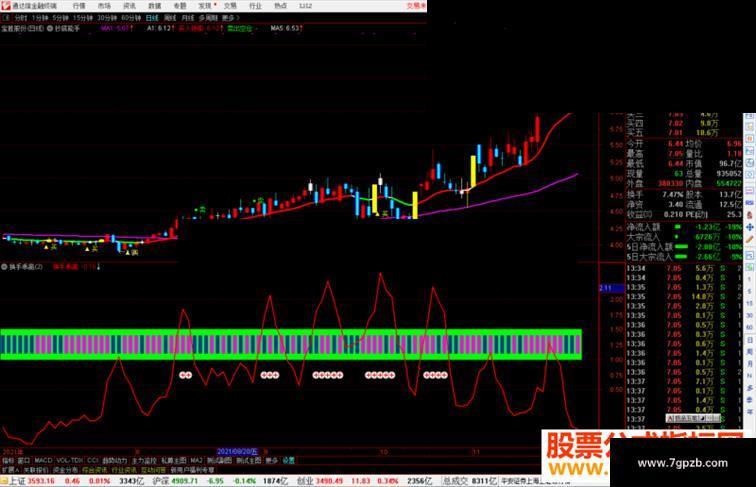Click the blue four-way arrow sidebar icon

[749, 227]
